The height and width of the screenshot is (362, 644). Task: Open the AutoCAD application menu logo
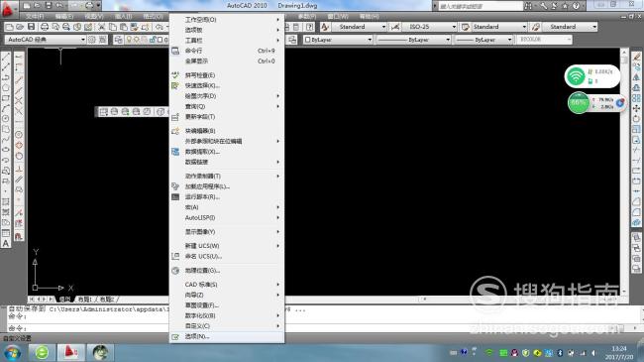[8, 9]
